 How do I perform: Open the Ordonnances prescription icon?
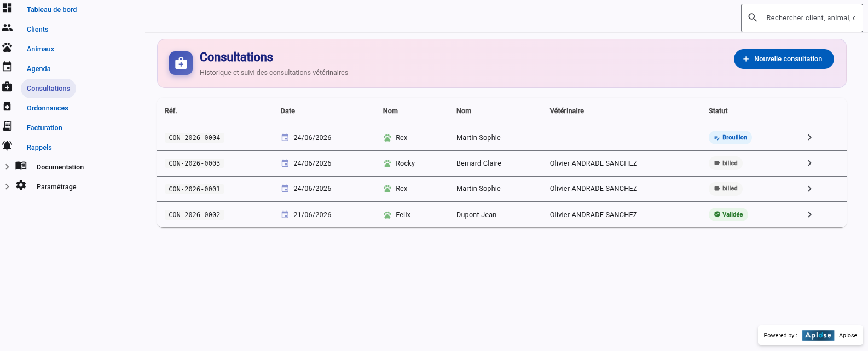pos(7,106)
